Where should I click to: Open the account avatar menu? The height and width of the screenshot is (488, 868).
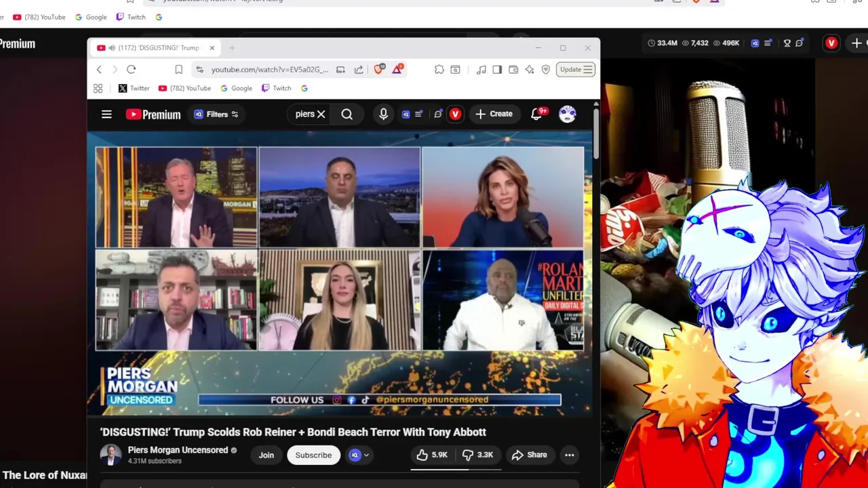(568, 114)
